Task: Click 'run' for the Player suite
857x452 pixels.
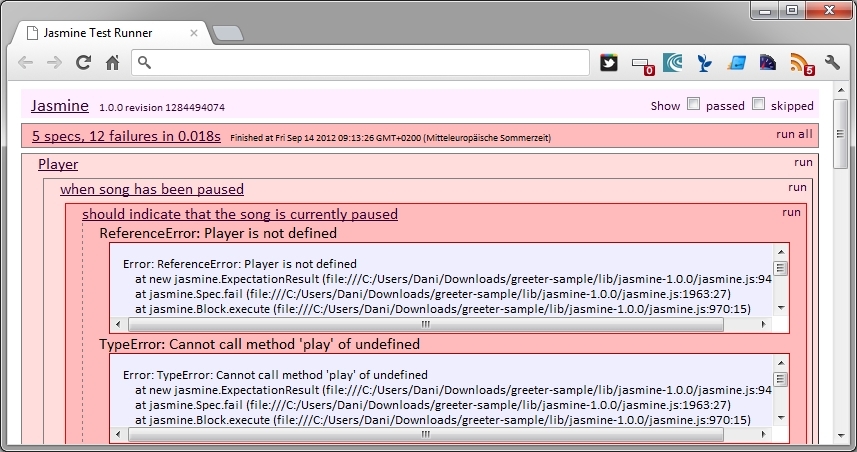Action: [803, 162]
